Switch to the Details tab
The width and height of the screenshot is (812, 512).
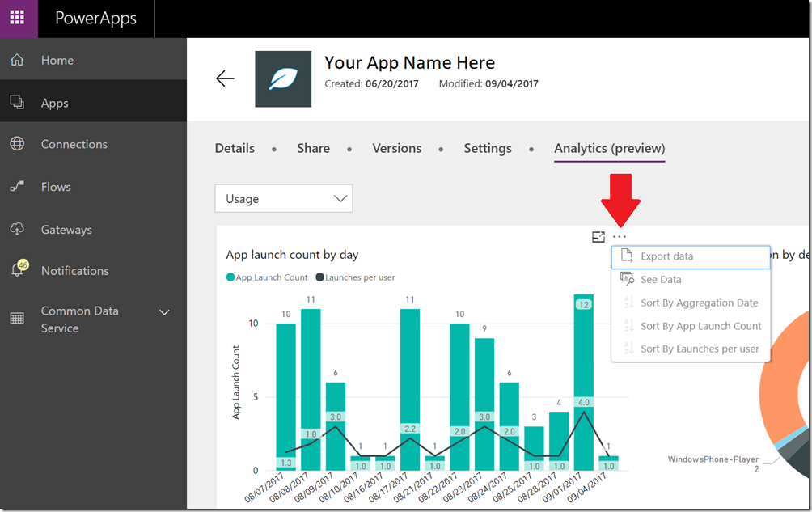[x=235, y=149]
